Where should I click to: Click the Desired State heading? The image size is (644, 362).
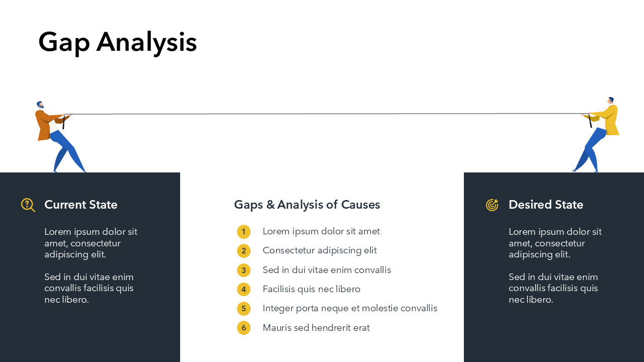(545, 205)
